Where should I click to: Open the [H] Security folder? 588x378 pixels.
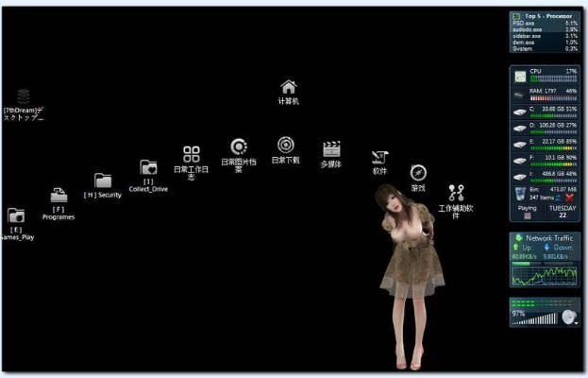click(x=103, y=180)
